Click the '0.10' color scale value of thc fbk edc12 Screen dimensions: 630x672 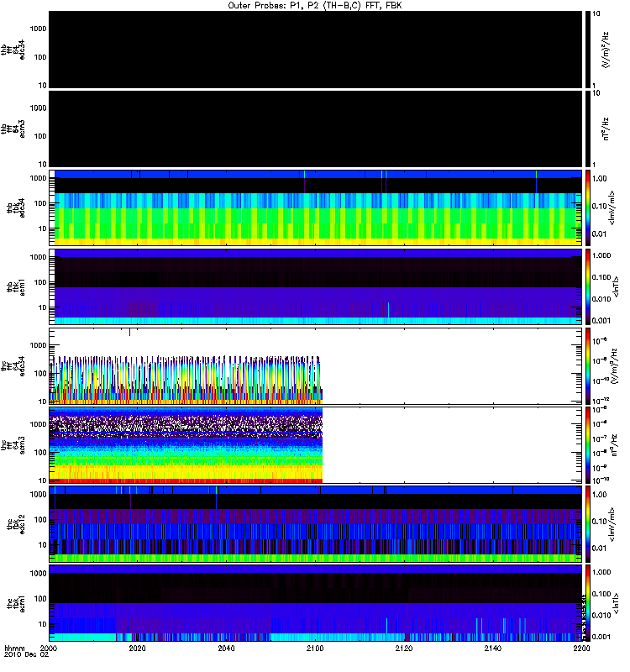tap(599, 522)
